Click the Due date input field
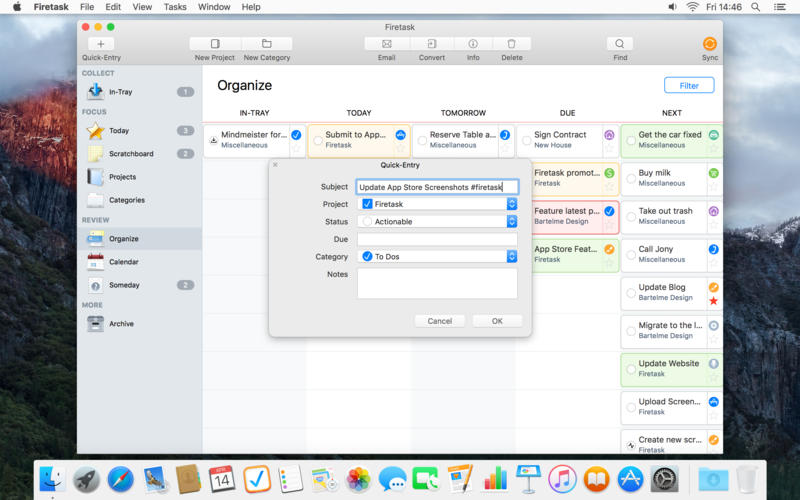 coord(437,240)
